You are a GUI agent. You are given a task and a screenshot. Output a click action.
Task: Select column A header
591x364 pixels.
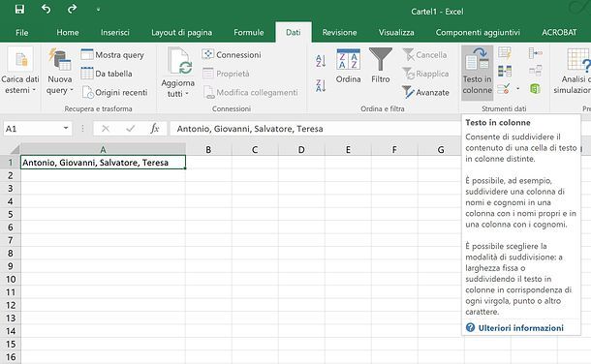click(103, 149)
